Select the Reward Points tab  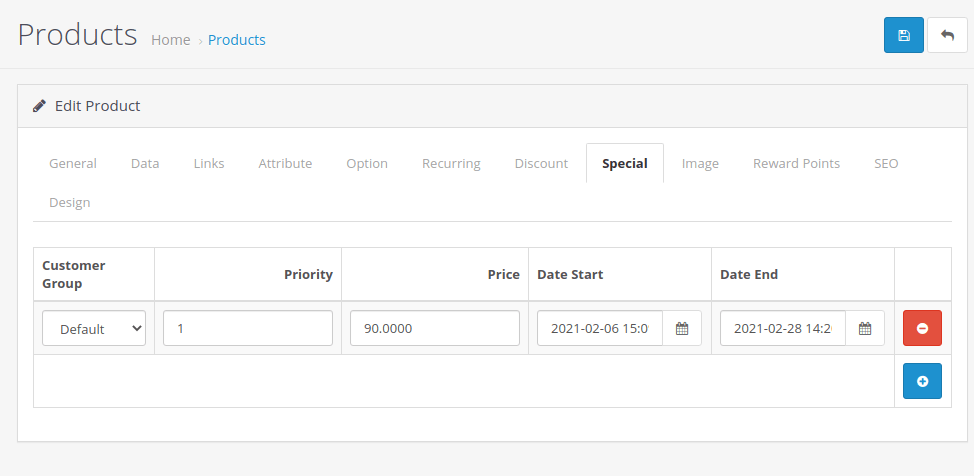point(796,163)
